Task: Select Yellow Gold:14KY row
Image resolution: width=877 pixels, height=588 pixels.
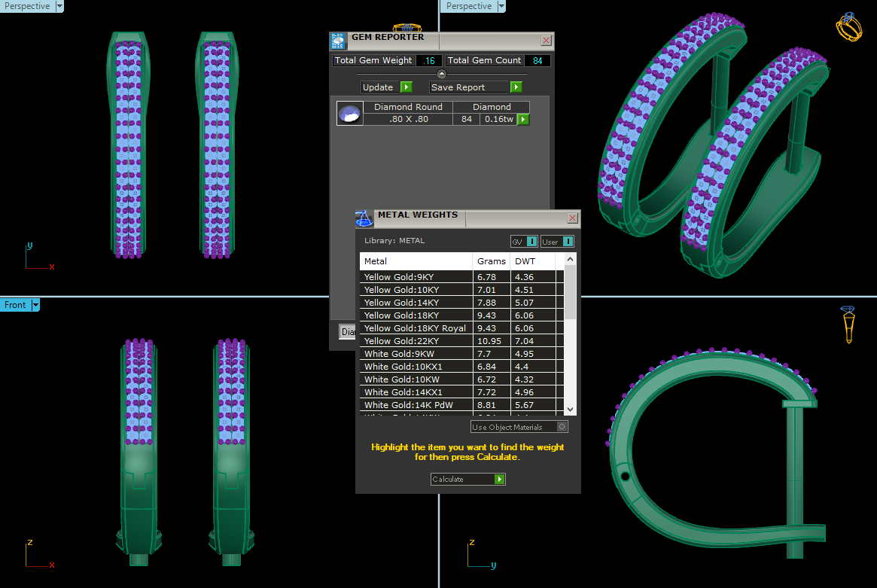Action: [x=416, y=303]
